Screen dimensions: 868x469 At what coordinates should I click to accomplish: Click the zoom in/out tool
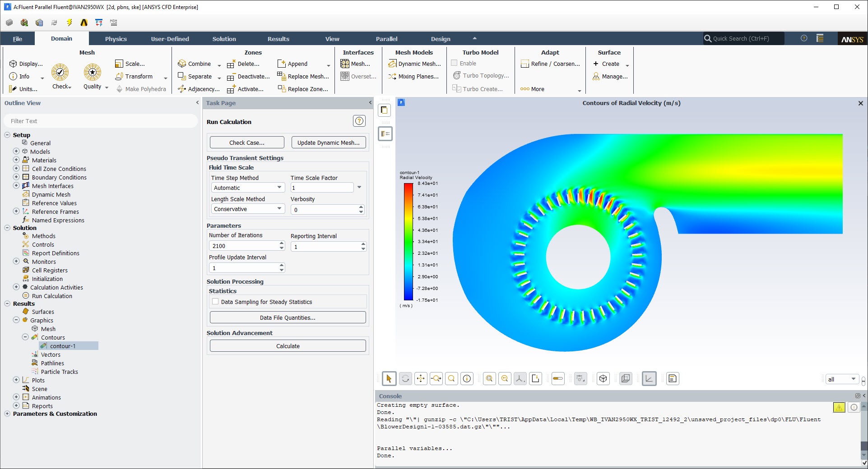coord(436,379)
